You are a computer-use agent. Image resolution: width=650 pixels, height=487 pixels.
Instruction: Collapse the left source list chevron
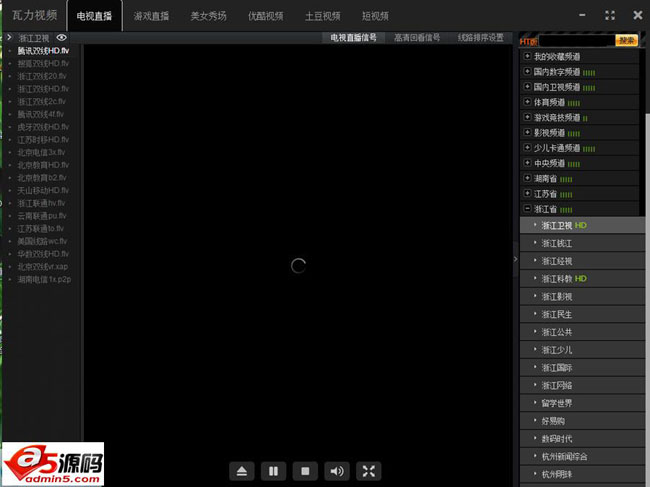[9, 38]
